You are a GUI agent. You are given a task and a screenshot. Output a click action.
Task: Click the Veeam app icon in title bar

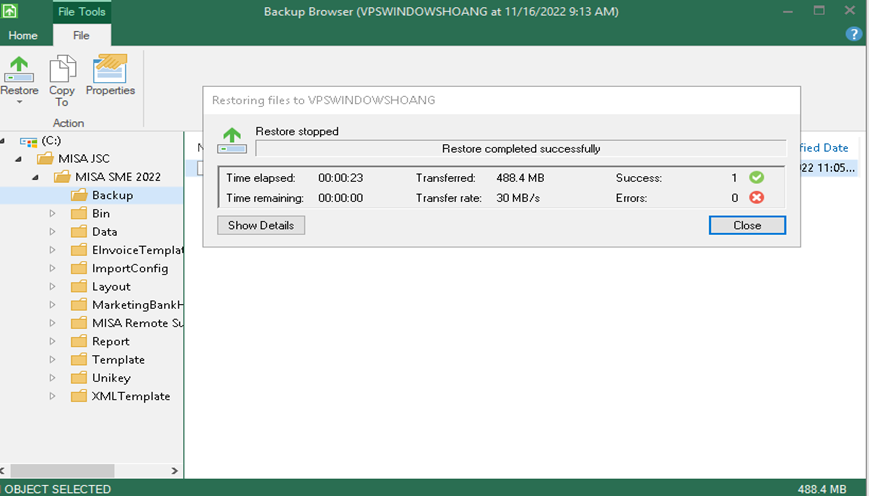click(11, 11)
